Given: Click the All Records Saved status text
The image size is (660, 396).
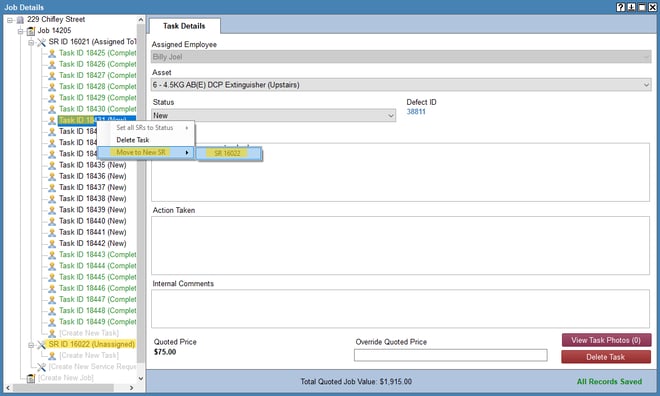Looking at the screenshot, I should 609,382.
